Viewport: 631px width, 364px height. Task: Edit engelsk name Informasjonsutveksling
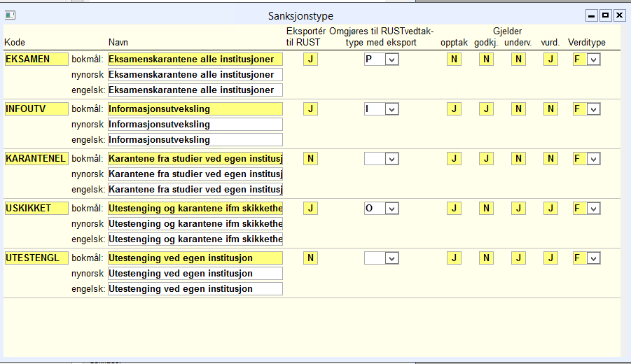click(195, 139)
